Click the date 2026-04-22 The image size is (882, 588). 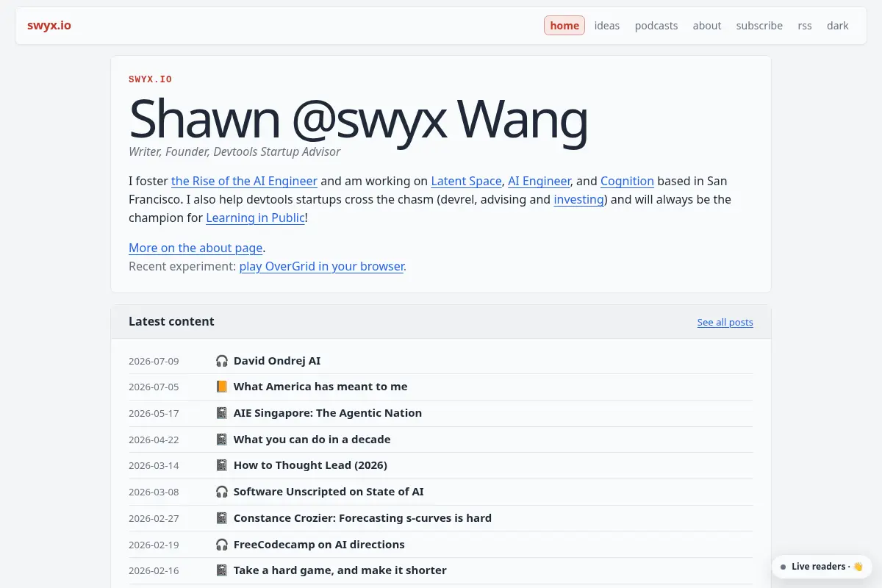(x=154, y=440)
